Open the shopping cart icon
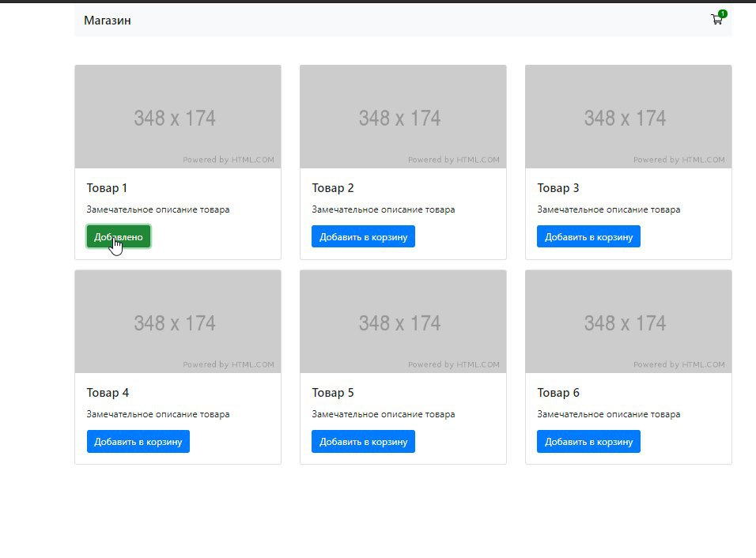The height and width of the screenshot is (558, 756). tap(717, 20)
